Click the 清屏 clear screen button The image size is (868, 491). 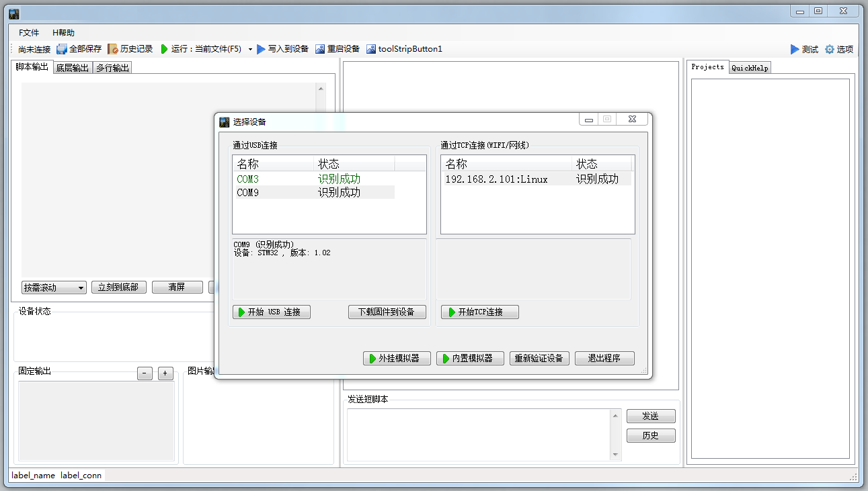[x=177, y=287]
